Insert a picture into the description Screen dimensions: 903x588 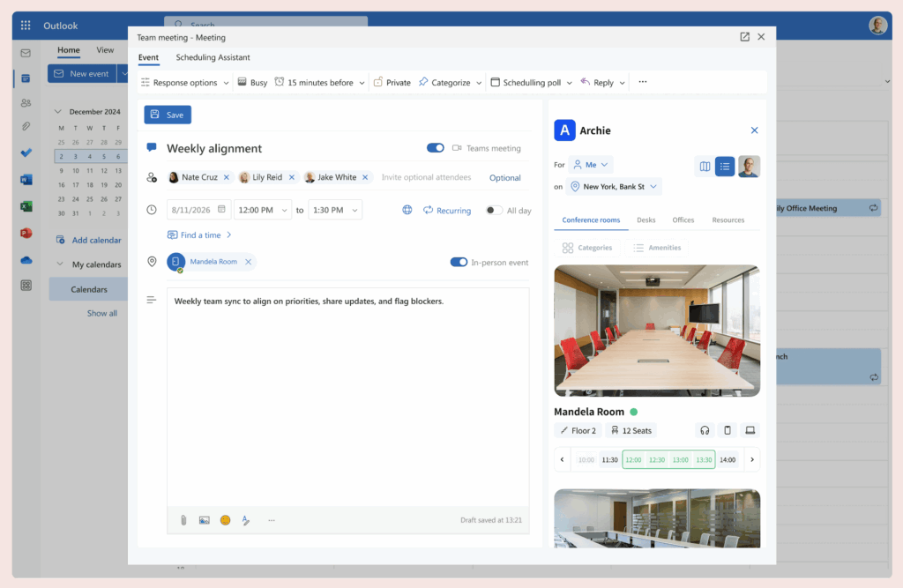pyautogui.click(x=204, y=520)
